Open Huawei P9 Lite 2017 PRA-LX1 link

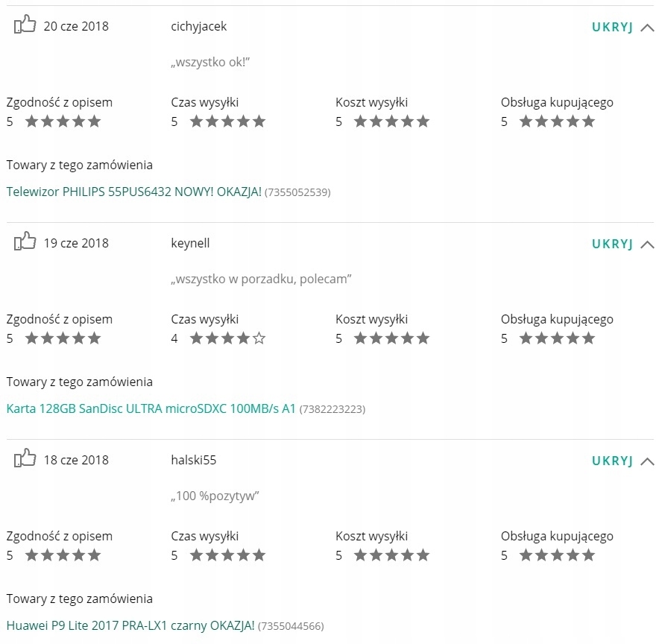(x=130, y=625)
